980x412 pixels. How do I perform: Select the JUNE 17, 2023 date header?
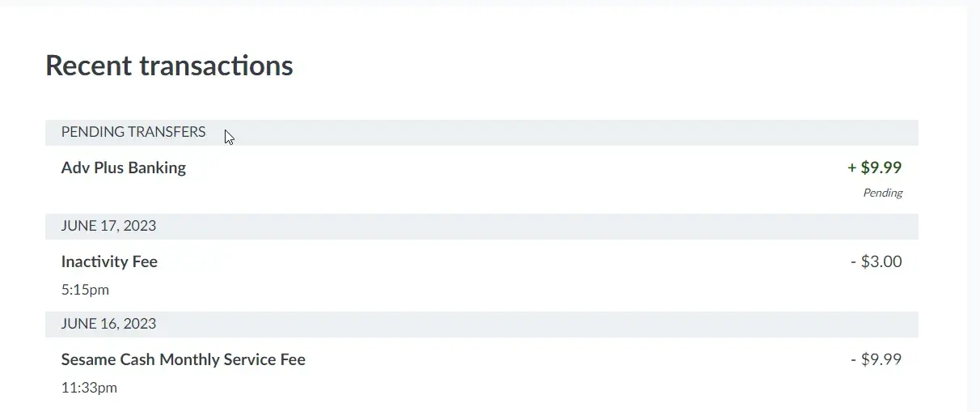tap(108, 226)
